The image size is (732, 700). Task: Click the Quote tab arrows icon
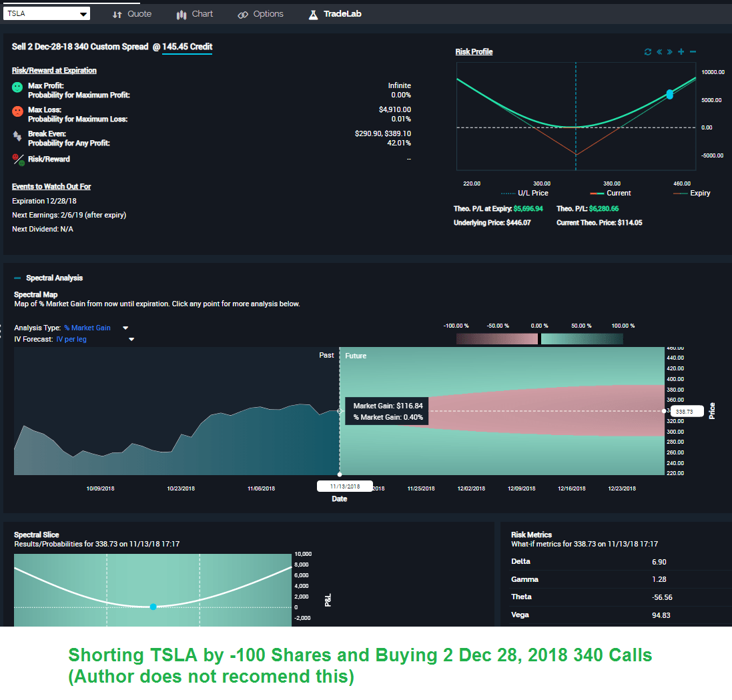tap(117, 15)
